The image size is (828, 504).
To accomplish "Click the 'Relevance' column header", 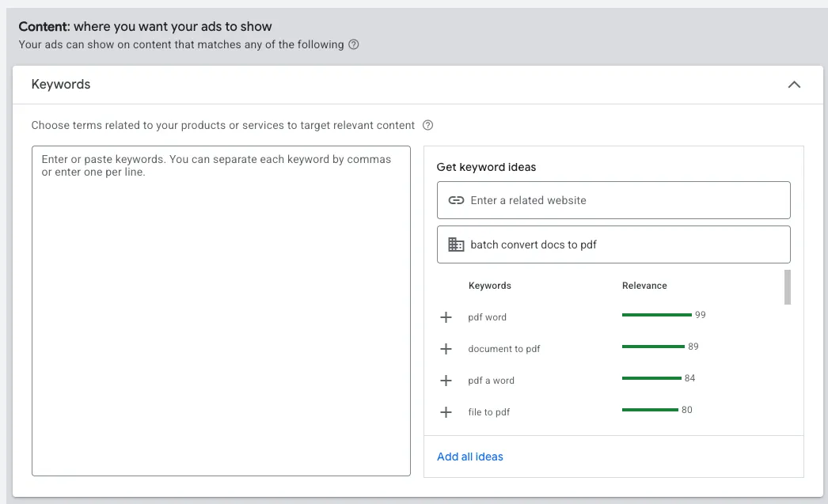I will pyautogui.click(x=644, y=286).
